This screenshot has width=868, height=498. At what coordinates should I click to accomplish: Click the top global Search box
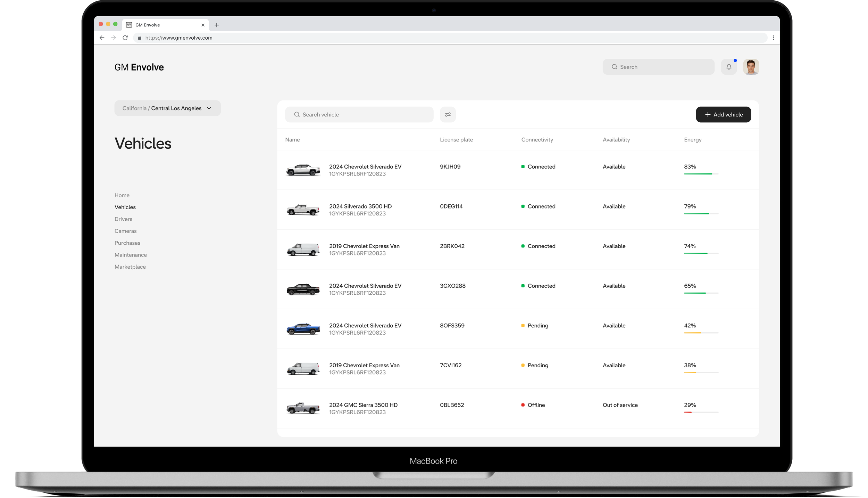pos(658,67)
